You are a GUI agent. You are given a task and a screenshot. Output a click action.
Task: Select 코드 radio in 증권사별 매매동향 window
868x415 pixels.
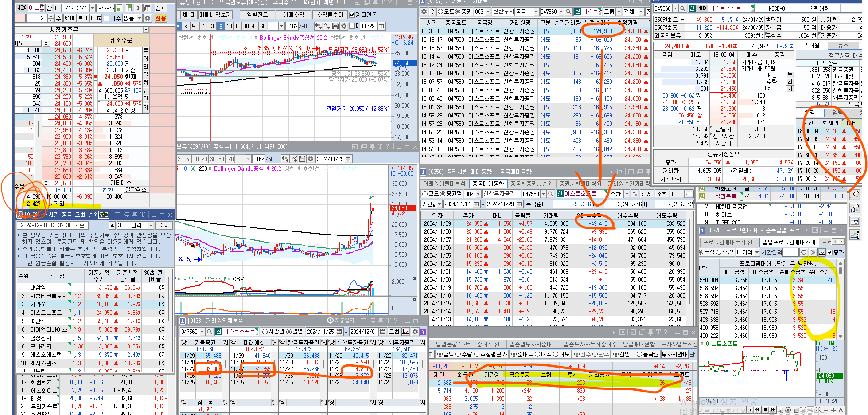coord(424,194)
